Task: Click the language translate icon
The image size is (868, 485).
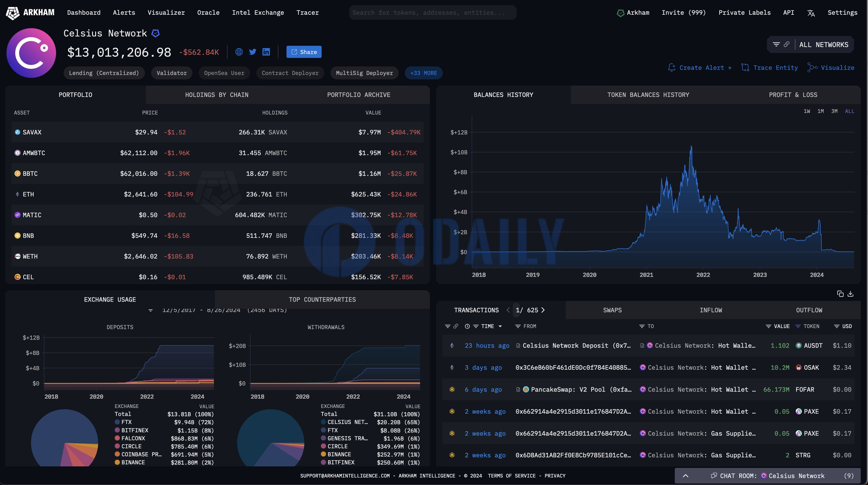Action: (x=811, y=13)
